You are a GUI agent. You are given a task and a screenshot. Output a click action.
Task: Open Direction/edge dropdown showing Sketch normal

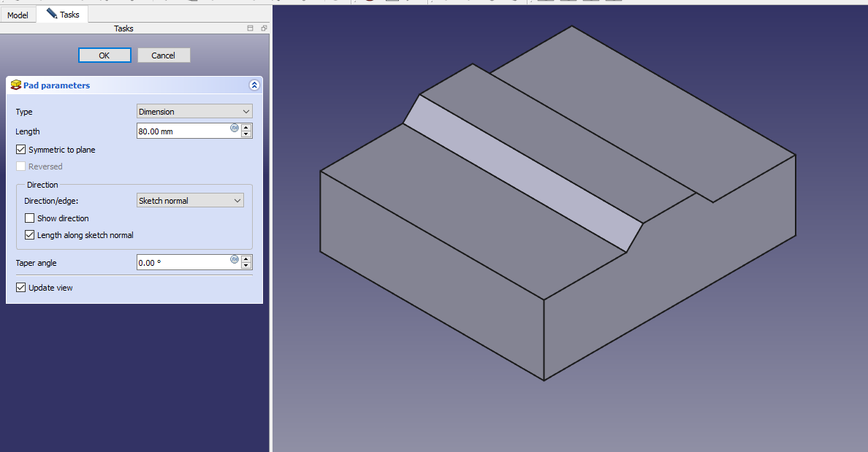click(190, 201)
